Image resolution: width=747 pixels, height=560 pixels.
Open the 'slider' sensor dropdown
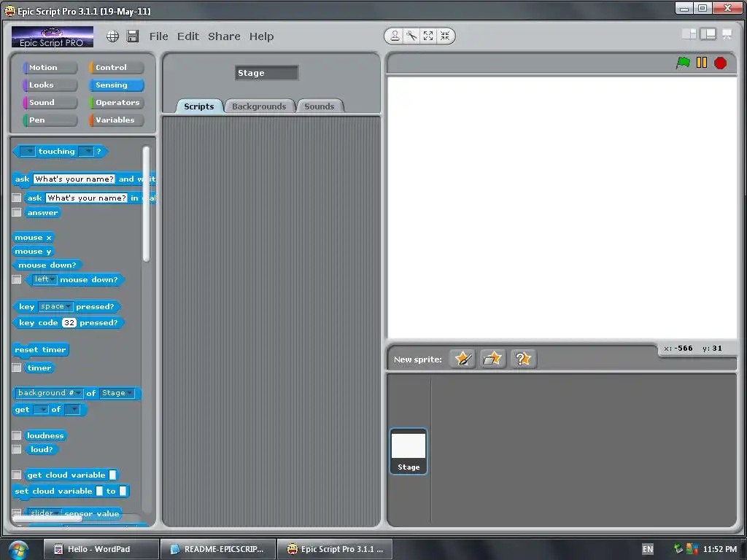44,513
